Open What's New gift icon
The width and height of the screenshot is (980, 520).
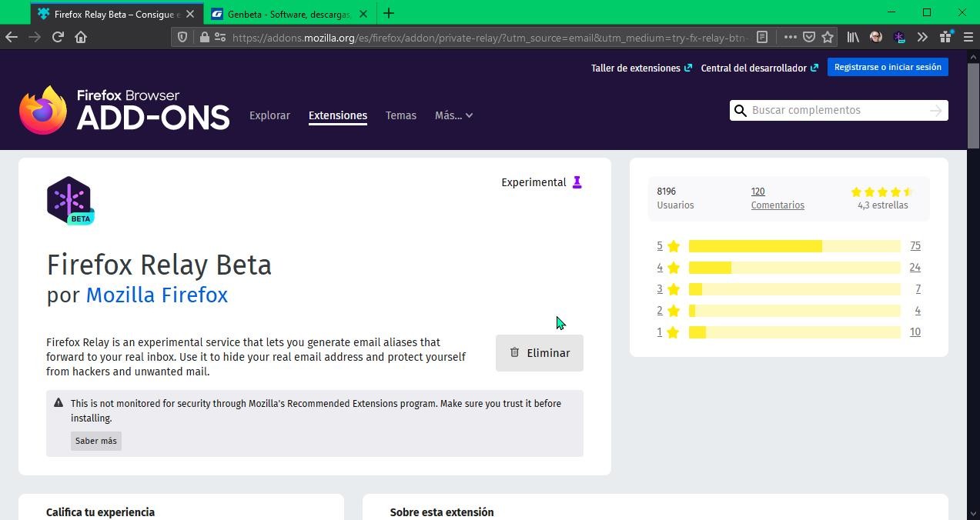tap(945, 37)
